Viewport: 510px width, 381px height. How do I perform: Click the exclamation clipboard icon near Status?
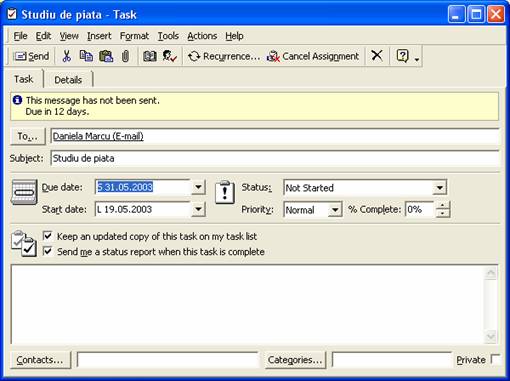point(225,192)
